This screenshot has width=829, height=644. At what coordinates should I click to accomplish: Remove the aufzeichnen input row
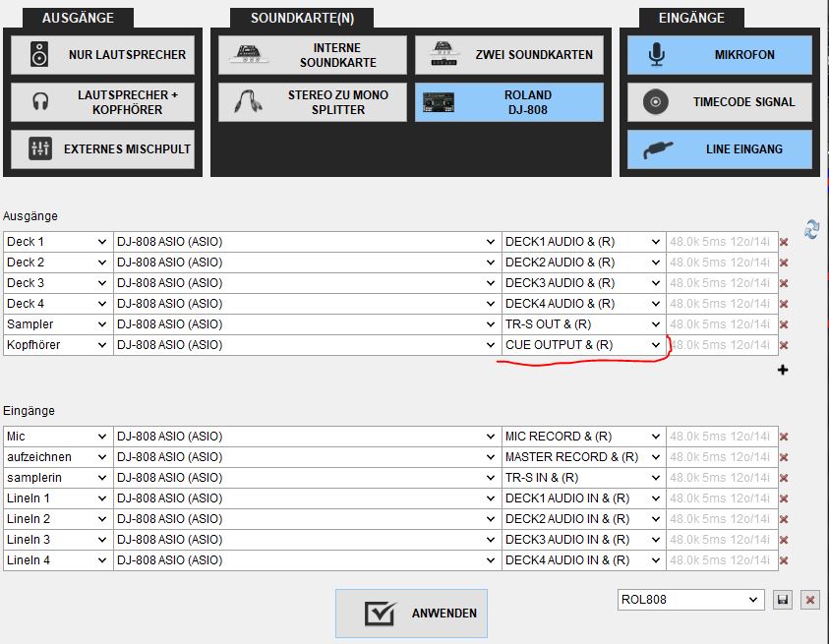coord(784,457)
